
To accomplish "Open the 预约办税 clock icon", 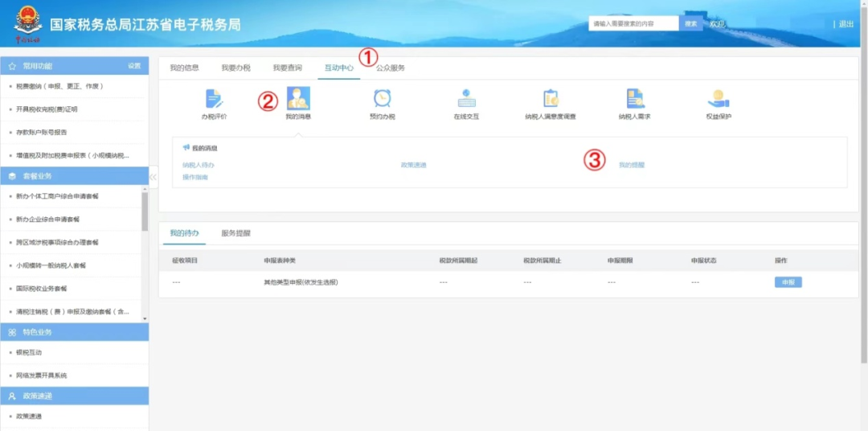I will point(383,98).
